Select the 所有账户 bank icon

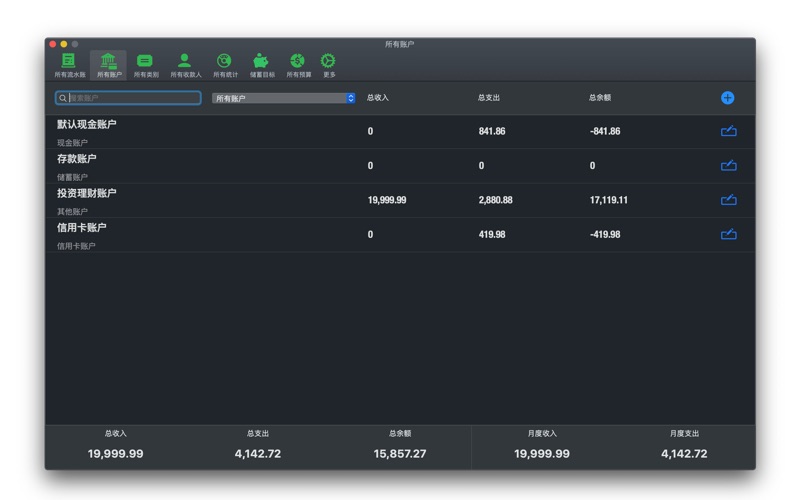point(108,64)
